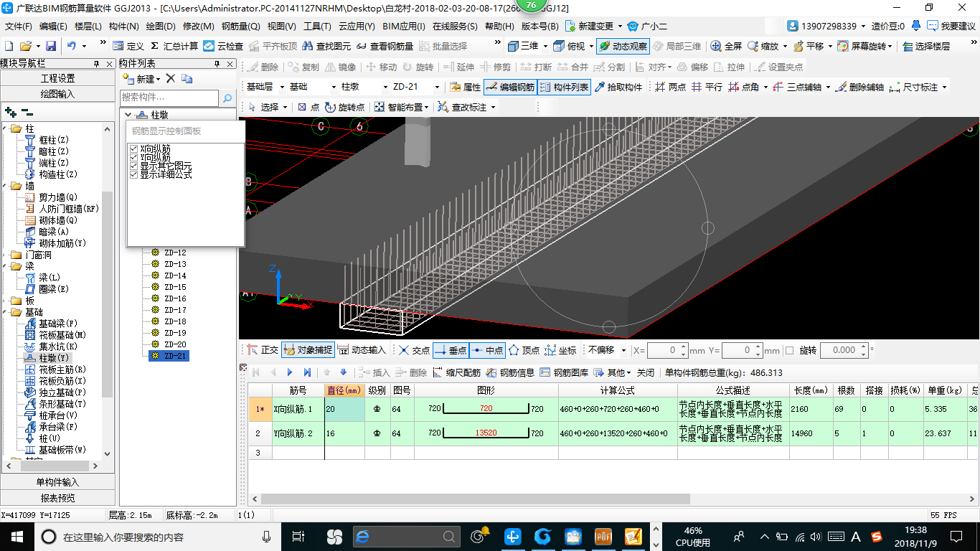Screen dimensions: 980x551
Task: Click 缩尺配筋 scaled rebar tool
Action: click(x=456, y=373)
